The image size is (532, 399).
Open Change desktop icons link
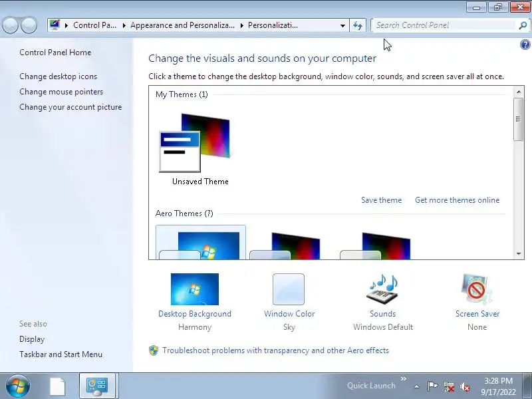point(58,76)
